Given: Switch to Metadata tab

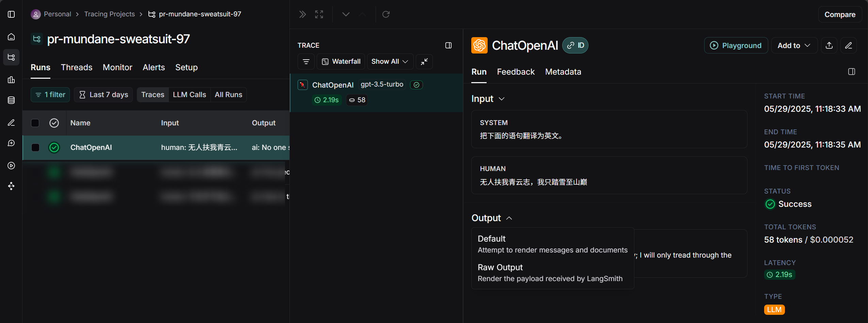Looking at the screenshot, I should coord(563,72).
